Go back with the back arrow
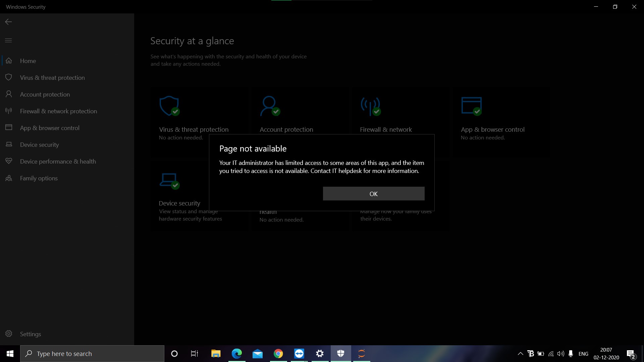Viewport: 644px width, 362px height. click(8, 22)
